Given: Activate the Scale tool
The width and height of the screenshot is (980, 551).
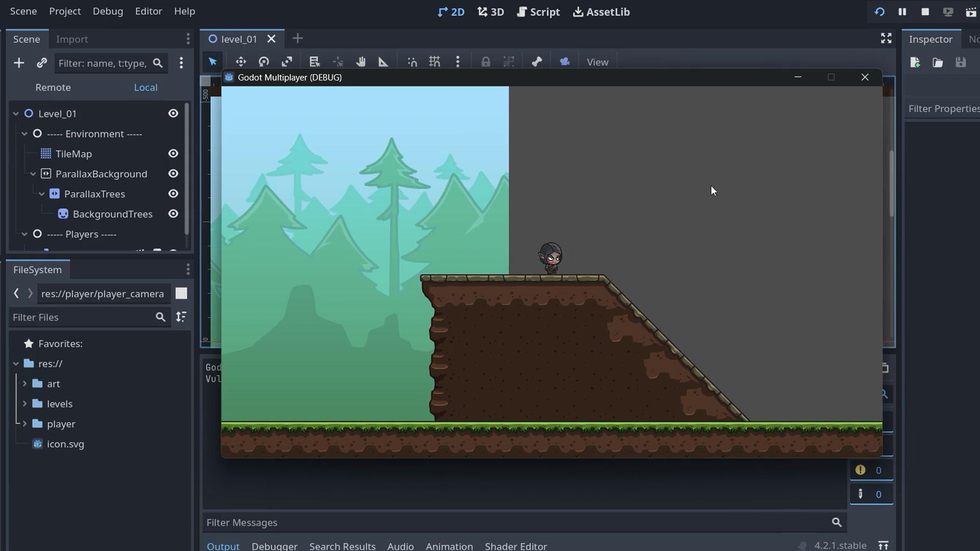Looking at the screenshot, I should tap(287, 62).
